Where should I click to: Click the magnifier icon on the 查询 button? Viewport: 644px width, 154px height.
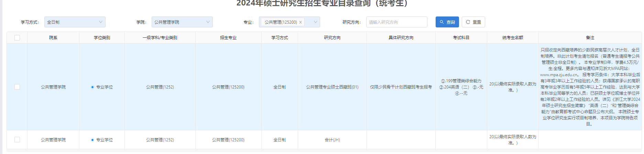pyautogui.click(x=442, y=22)
